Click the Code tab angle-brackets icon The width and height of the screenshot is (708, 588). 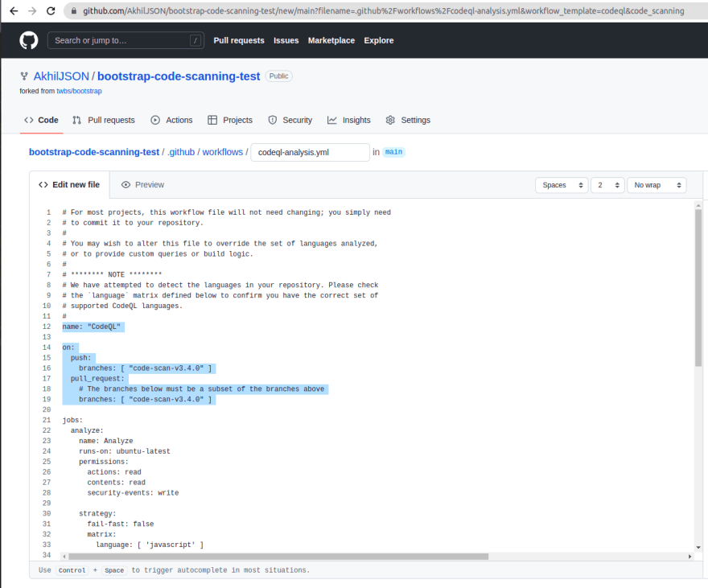pyautogui.click(x=29, y=120)
